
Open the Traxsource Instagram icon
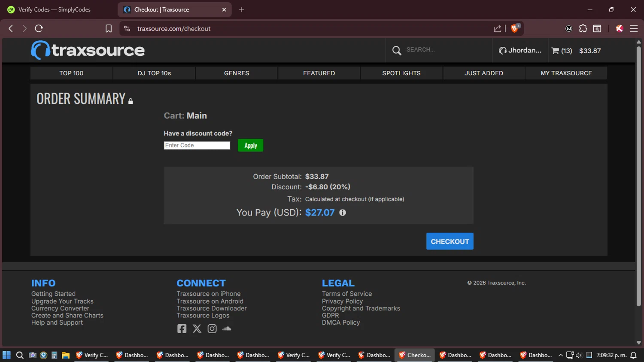point(212,329)
